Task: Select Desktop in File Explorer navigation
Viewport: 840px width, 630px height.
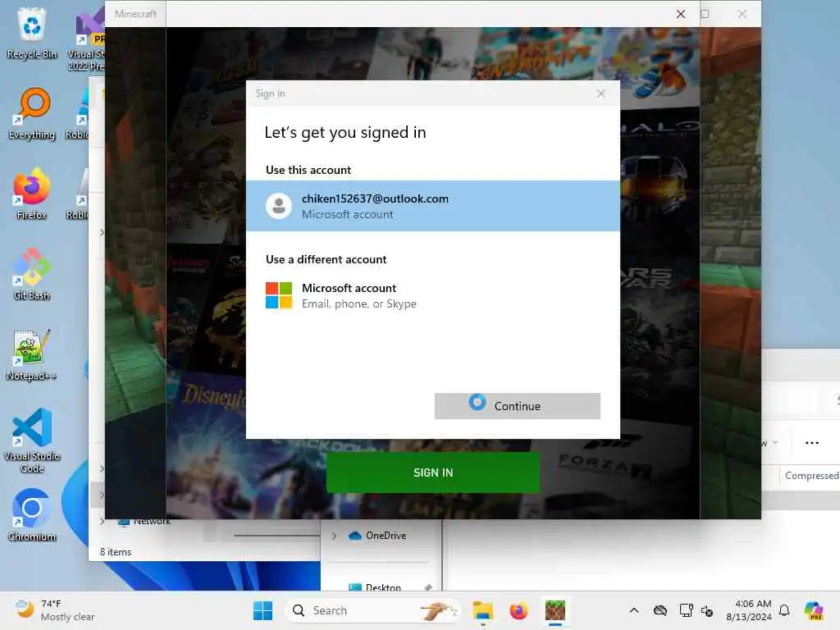Action: (x=374, y=587)
